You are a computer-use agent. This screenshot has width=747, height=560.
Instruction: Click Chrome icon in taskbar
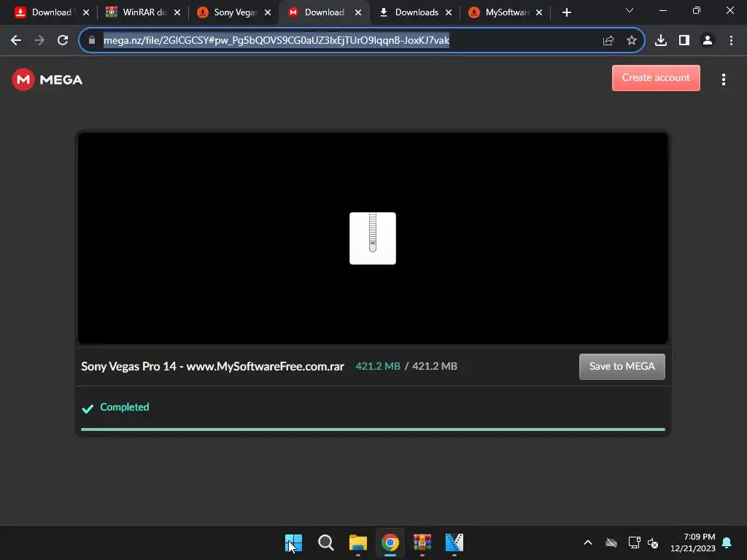(390, 542)
